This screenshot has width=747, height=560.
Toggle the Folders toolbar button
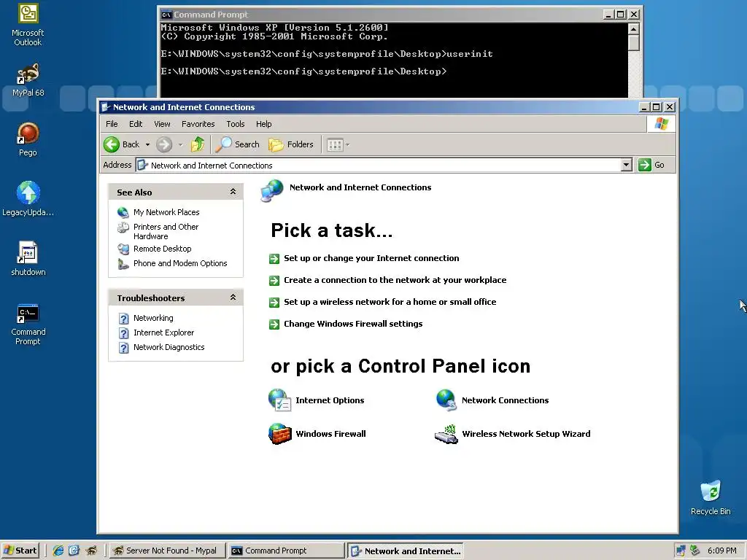coord(291,144)
